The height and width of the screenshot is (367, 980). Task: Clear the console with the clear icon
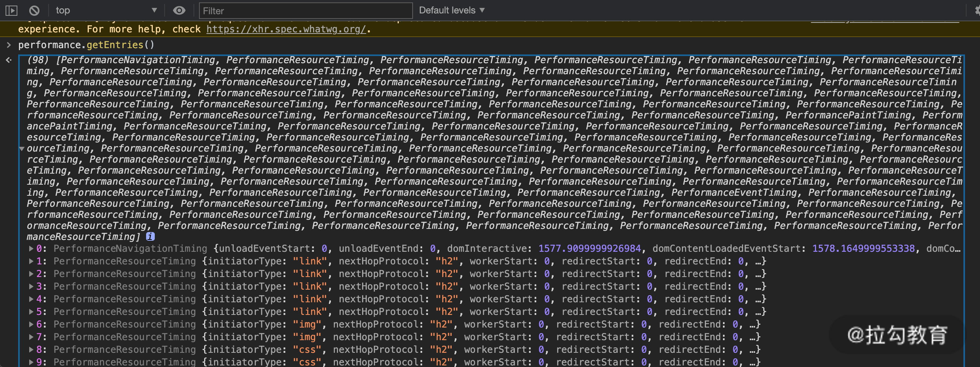(34, 11)
